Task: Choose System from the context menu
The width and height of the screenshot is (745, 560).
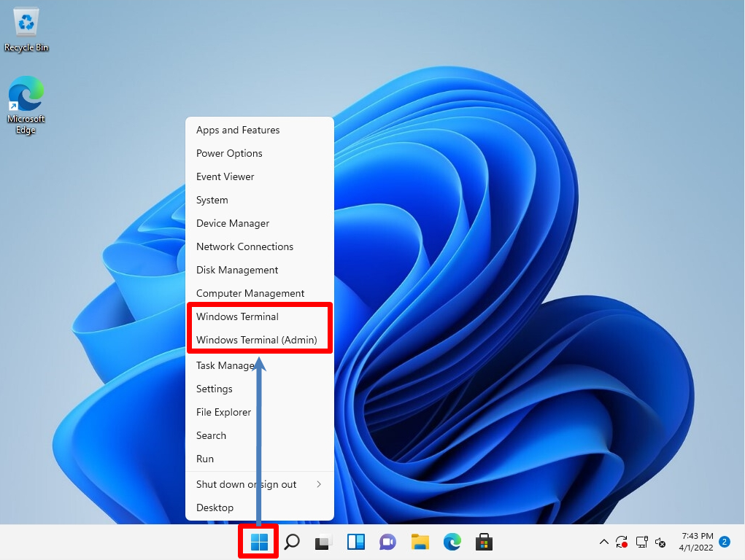Action: coord(260,200)
